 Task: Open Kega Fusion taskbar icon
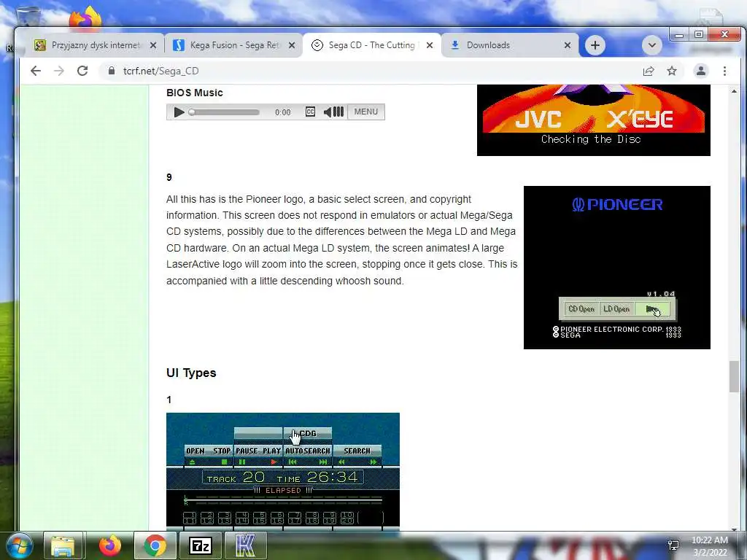click(x=245, y=545)
